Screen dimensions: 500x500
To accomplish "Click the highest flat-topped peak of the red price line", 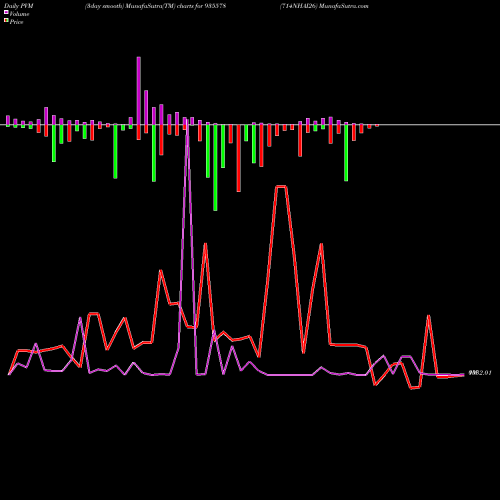I will [281, 187].
